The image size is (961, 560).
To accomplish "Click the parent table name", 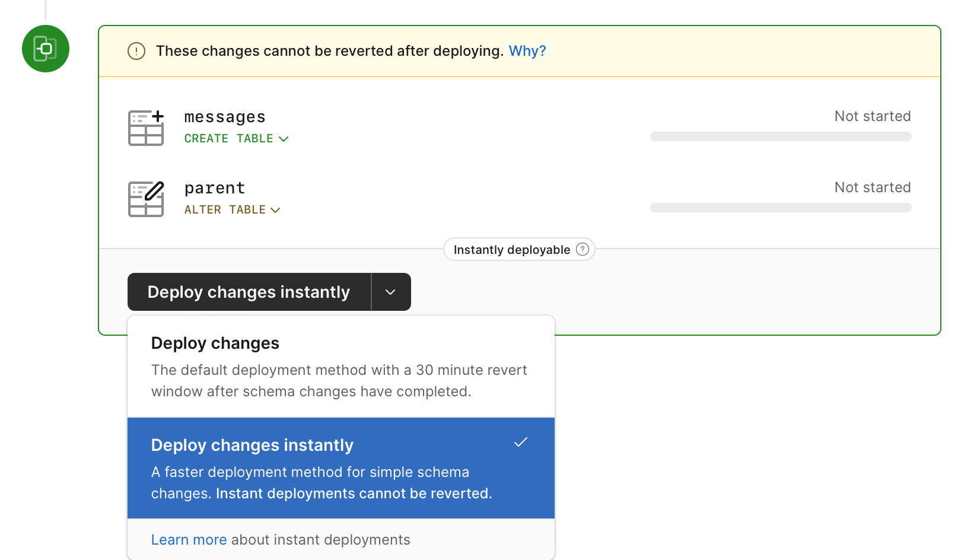I will 215,188.
